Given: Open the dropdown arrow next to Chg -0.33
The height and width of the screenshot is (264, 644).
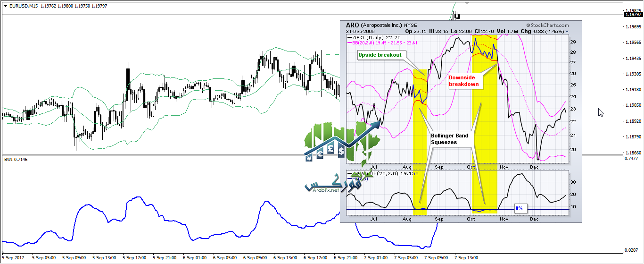Looking at the screenshot, I should pos(567,32).
